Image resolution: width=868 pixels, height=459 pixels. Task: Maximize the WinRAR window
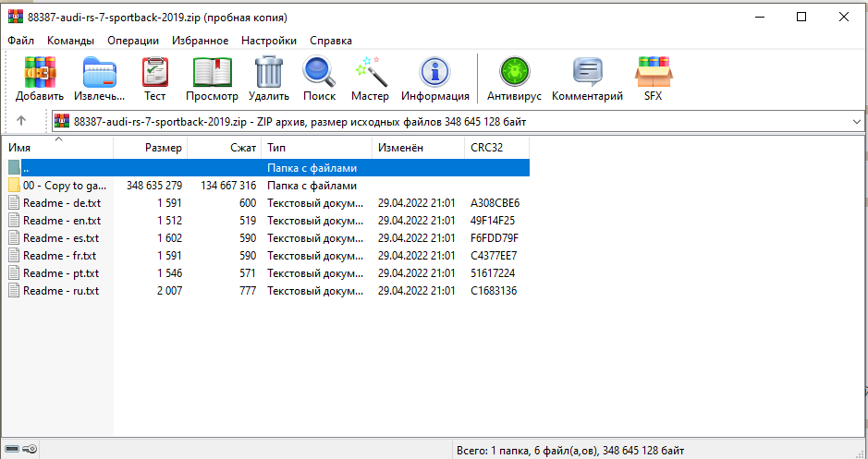pyautogui.click(x=801, y=18)
